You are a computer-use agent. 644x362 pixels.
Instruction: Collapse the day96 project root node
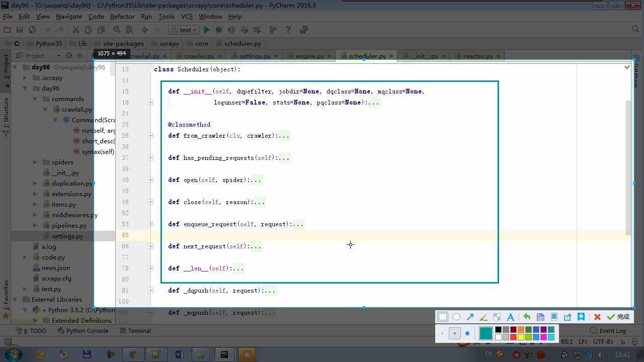(16, 67)
